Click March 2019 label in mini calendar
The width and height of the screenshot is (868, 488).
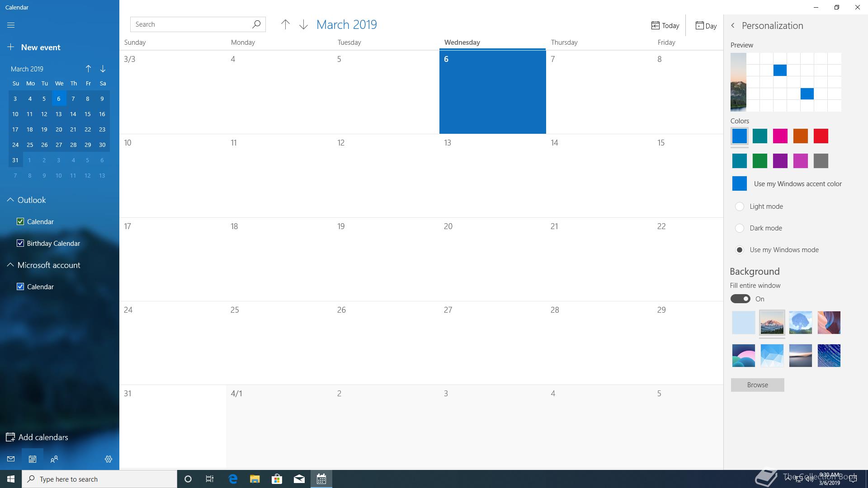27,69
